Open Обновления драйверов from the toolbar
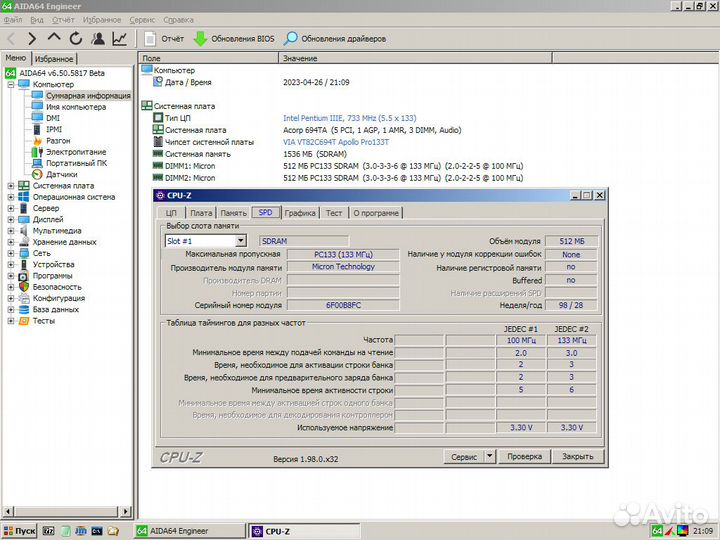Viewport: 720px width, 540px height. click(x=335, y=39)
